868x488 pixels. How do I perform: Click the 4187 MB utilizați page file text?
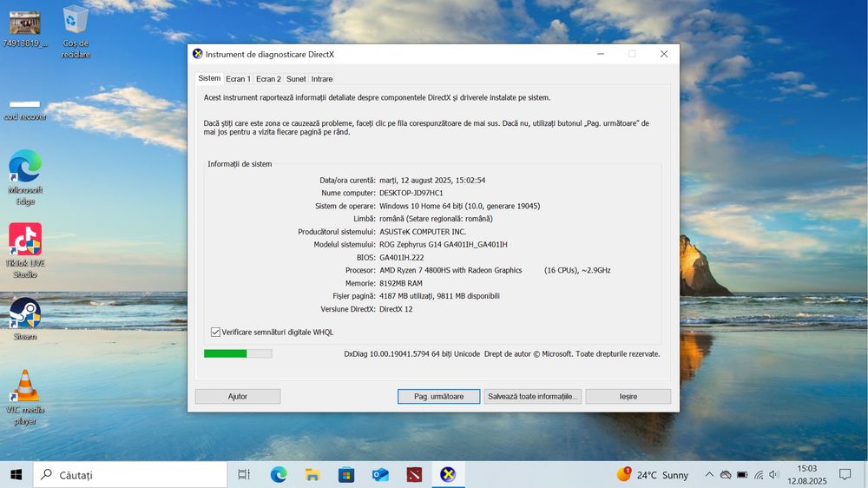click(x=439, y=296)
